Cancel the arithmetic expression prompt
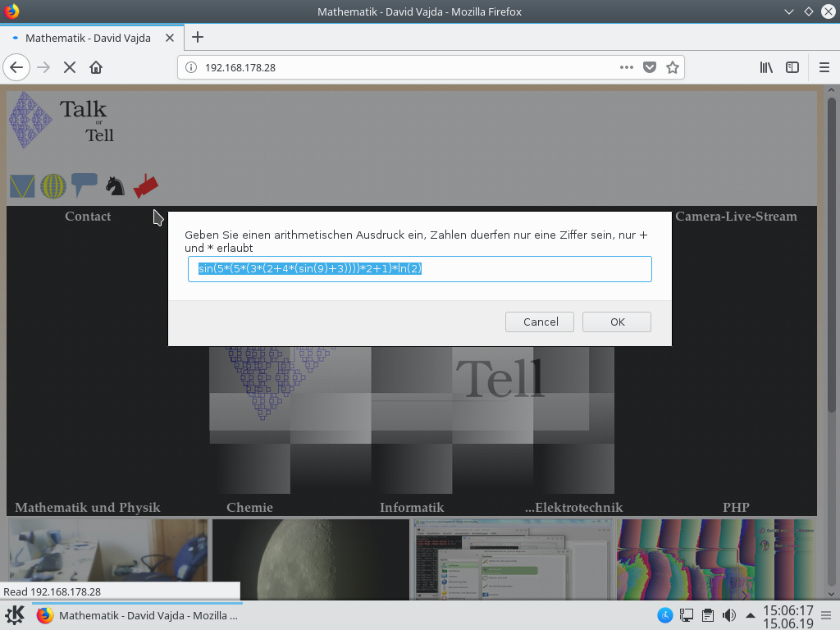840x630 pixels. tap(541, 322)
